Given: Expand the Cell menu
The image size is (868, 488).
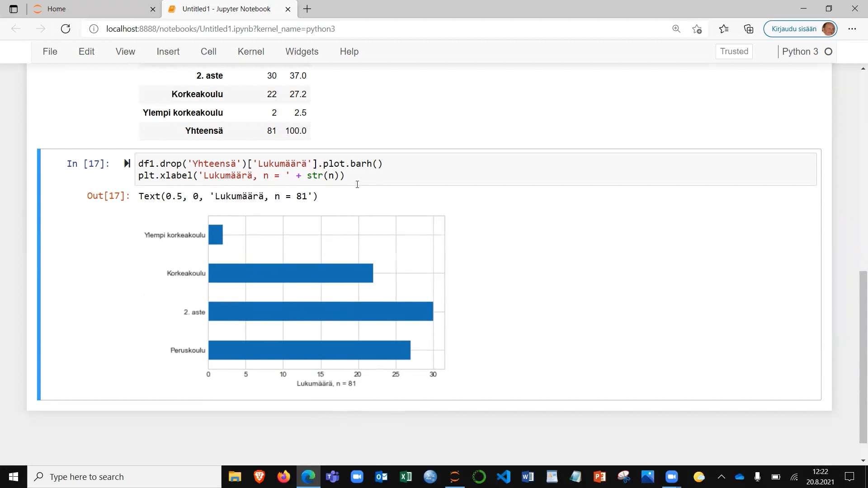Looking at the screenshot, I should [208, 52].
